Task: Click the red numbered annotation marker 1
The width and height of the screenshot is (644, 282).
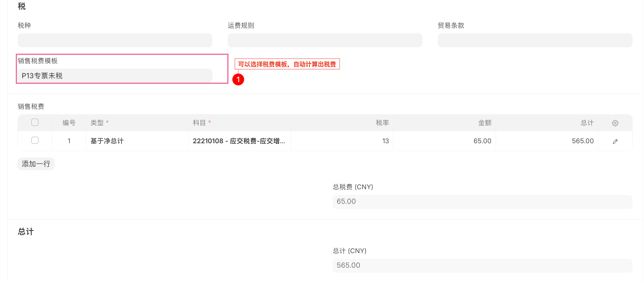Action: pos(238,80)
